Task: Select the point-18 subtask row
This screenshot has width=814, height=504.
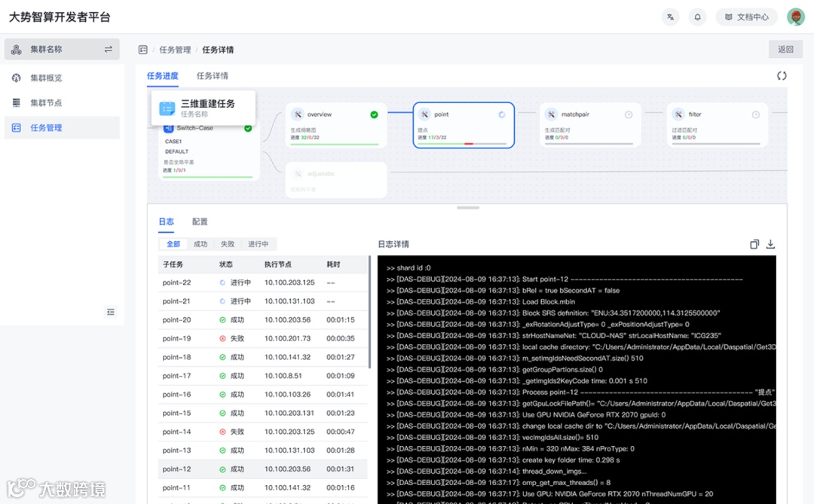Action: coord(263,358)
